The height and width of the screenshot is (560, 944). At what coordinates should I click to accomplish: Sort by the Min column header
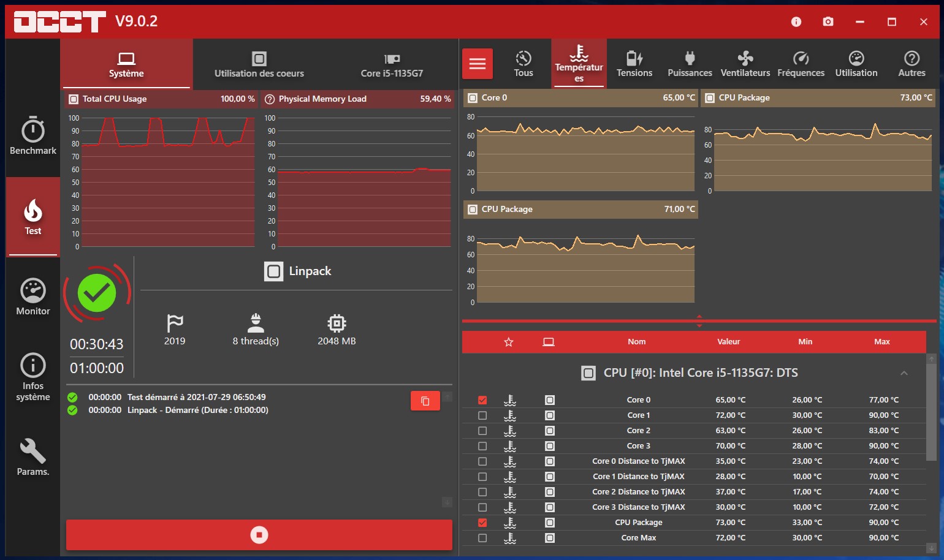(x=805, y=342)
